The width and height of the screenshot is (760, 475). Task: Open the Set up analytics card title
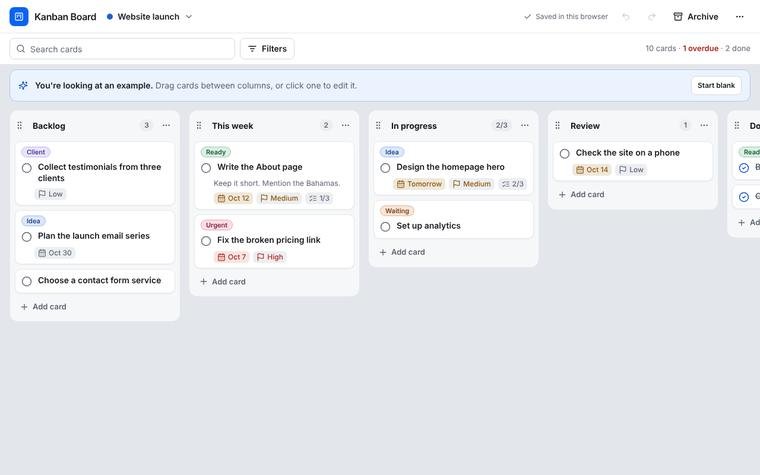coord(428,226)
